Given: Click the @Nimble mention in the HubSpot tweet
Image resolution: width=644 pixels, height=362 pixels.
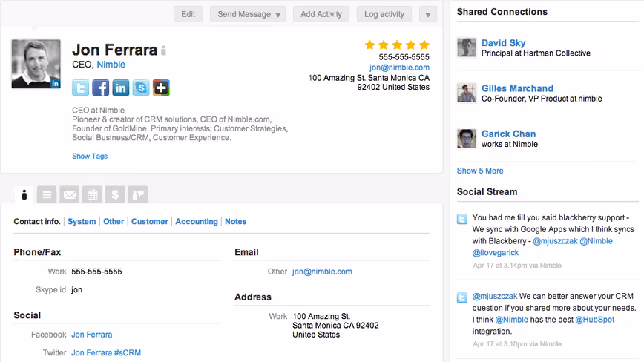Looking at the screenshot, I should 512,319.
